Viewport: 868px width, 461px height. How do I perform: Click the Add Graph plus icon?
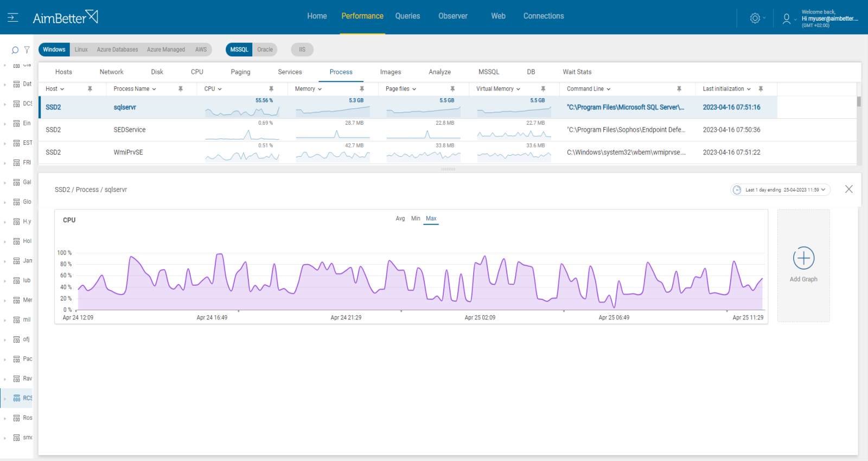coord(803,258)
